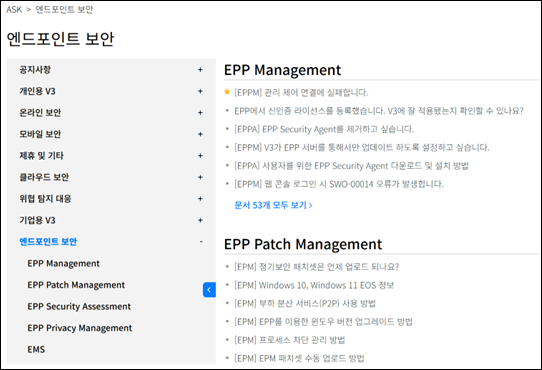Collapse sidebar with blue arrow button

tap(209, 290)
